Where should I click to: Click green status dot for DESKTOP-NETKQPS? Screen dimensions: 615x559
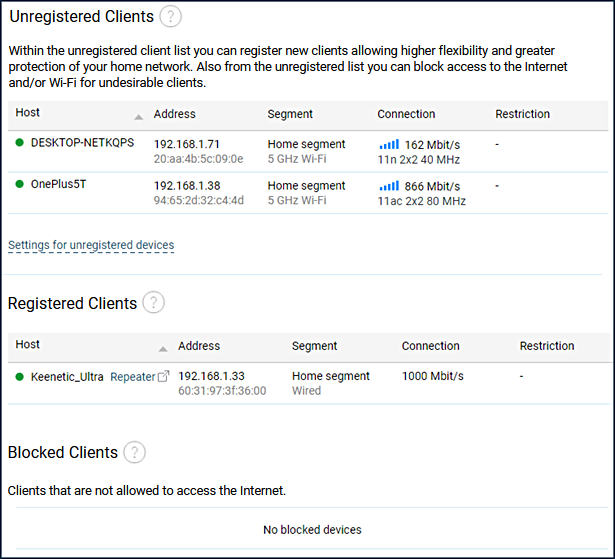pyautogui.click(x=19, y=143)
